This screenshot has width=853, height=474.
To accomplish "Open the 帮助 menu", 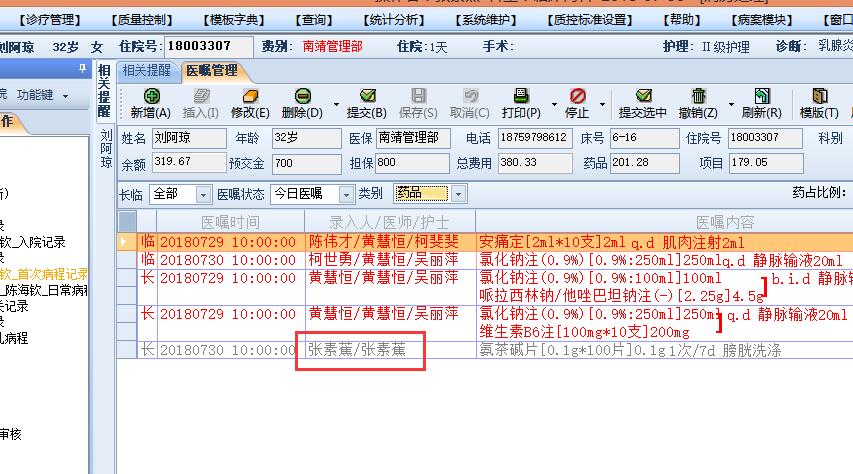I will (x=682, y=20).
